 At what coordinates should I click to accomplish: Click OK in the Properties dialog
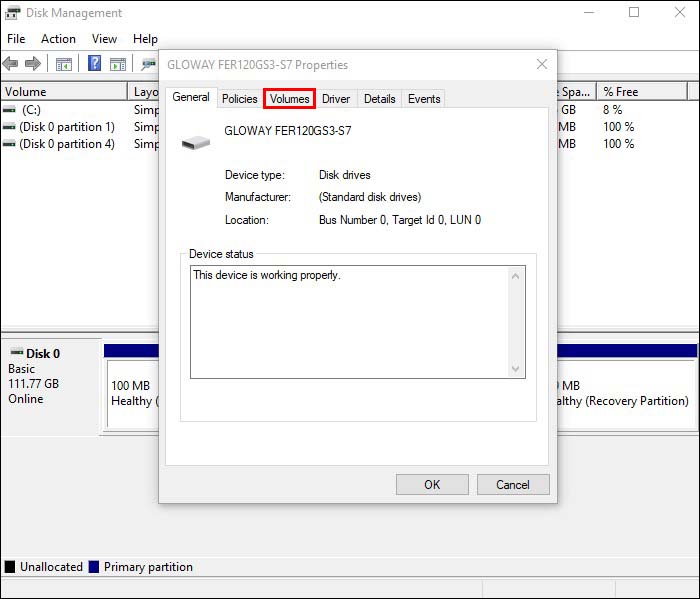click(x=432, y=484)
